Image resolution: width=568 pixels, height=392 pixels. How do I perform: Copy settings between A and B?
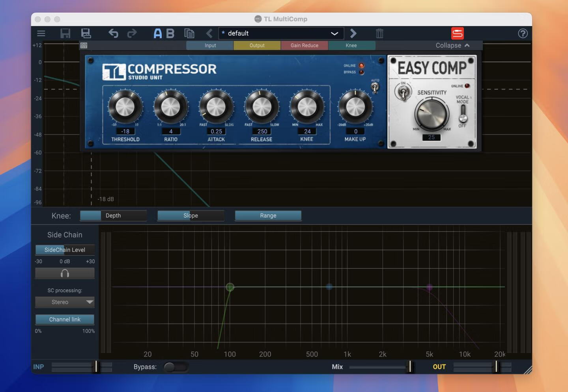coord(189,33)
